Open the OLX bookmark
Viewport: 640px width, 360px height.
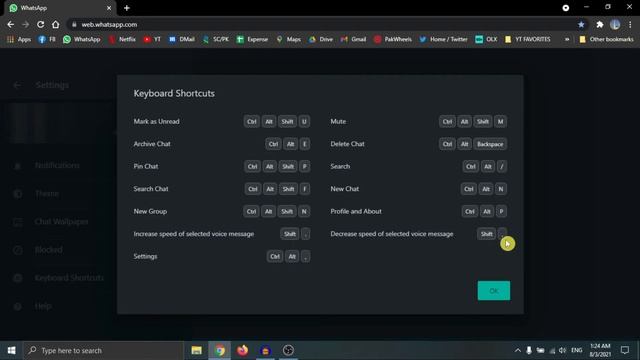pyautogui.click(x=486, y=39)
